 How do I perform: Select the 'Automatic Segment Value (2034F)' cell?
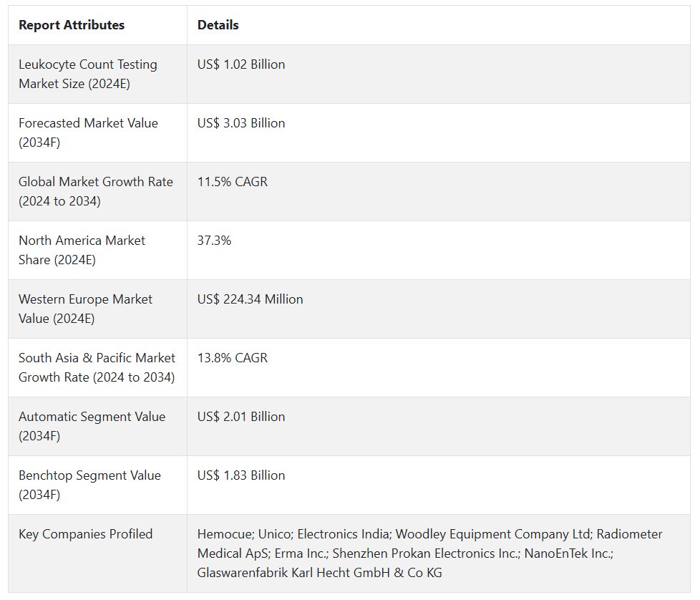92,426
